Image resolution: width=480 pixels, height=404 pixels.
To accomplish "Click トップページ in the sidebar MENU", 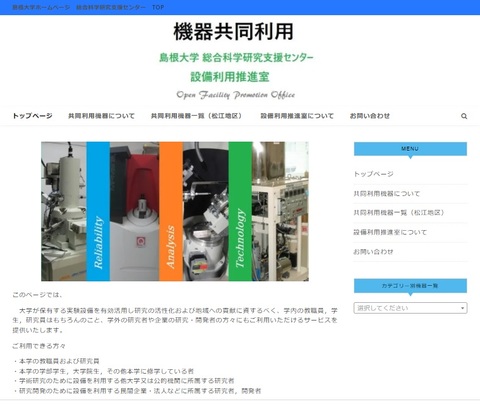I will 374,174.
